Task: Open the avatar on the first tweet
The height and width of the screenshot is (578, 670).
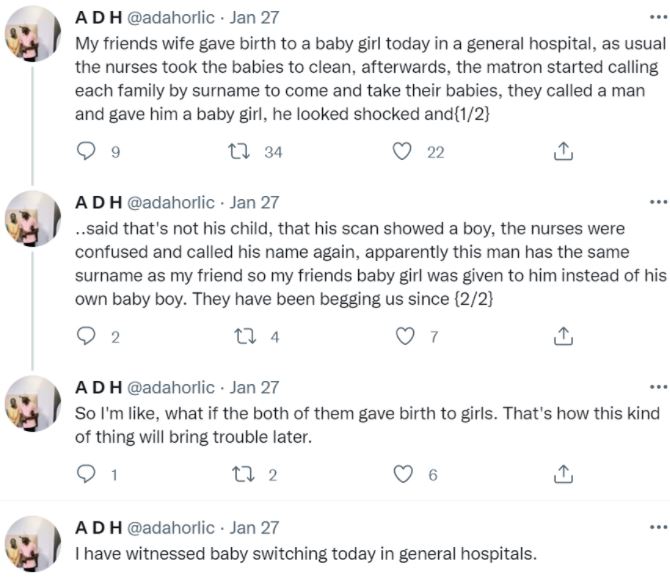Action: pos(33,34)
